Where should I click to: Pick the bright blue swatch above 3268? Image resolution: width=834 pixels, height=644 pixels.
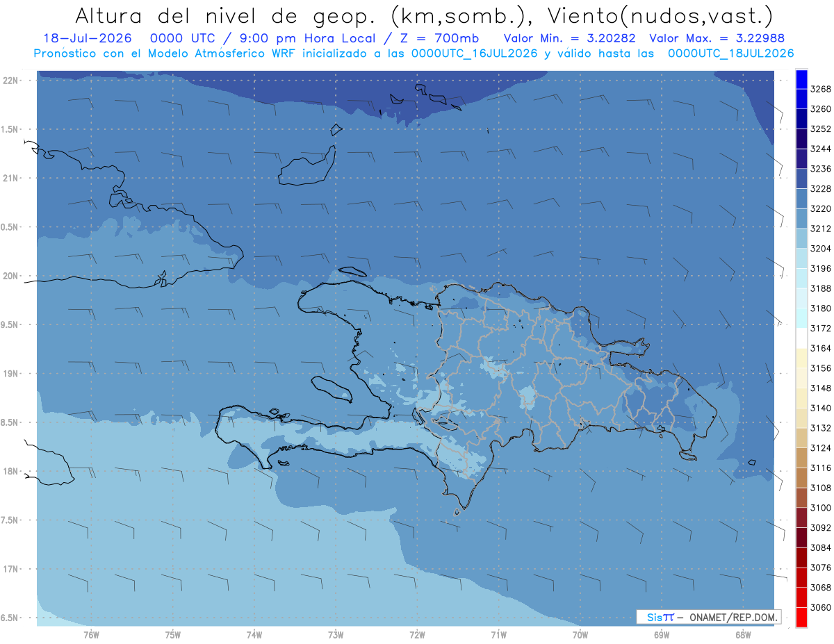801,79
